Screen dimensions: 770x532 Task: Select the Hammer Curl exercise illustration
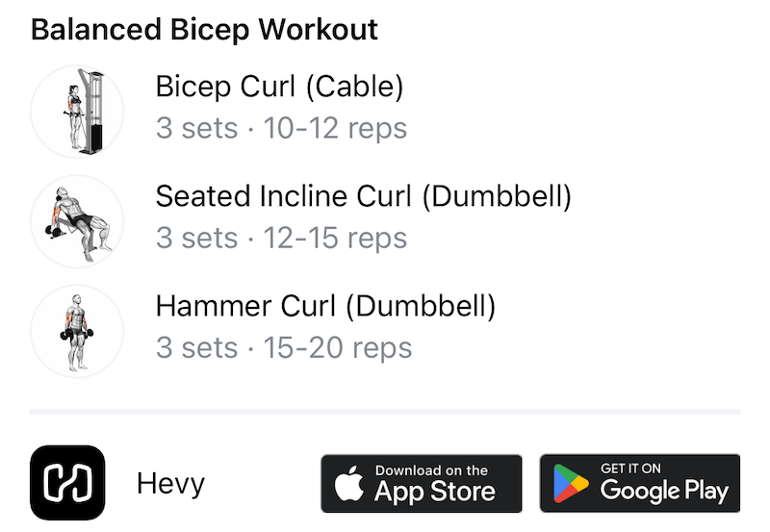(77, 331)
